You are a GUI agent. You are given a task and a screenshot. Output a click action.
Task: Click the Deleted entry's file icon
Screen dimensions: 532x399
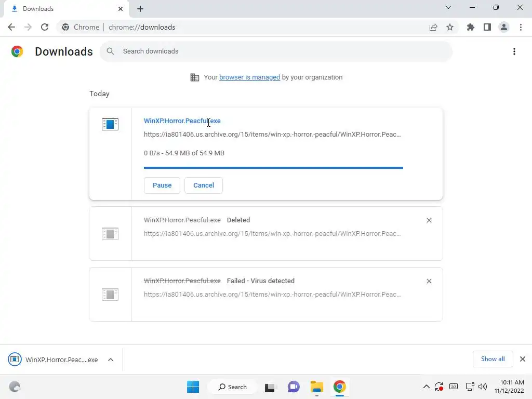click(x=110, y=234)
